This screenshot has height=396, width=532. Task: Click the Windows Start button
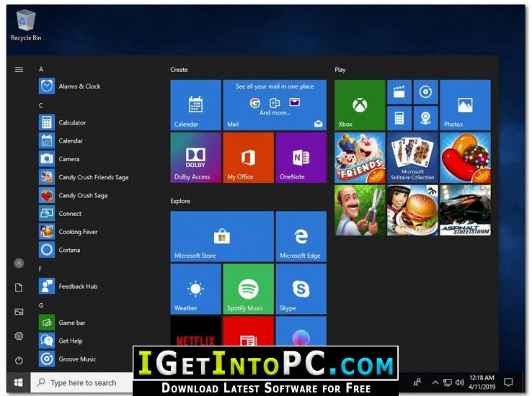coord(19,382)
